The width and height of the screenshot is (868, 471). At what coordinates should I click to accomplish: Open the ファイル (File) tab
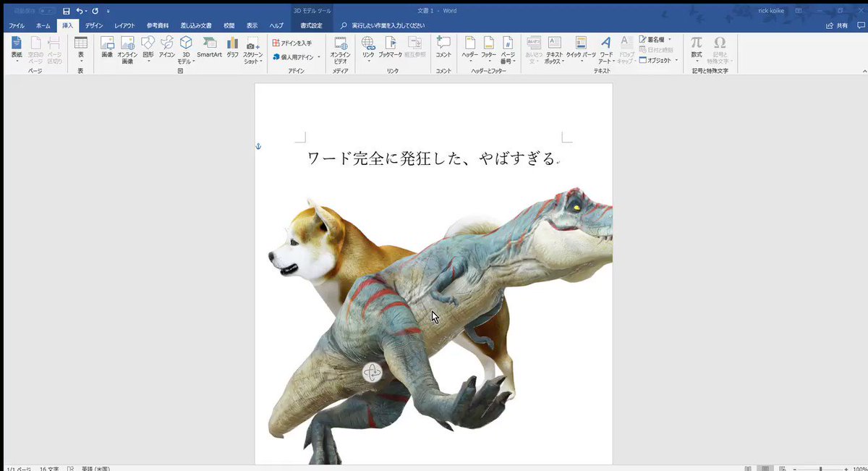pos(16,25)
